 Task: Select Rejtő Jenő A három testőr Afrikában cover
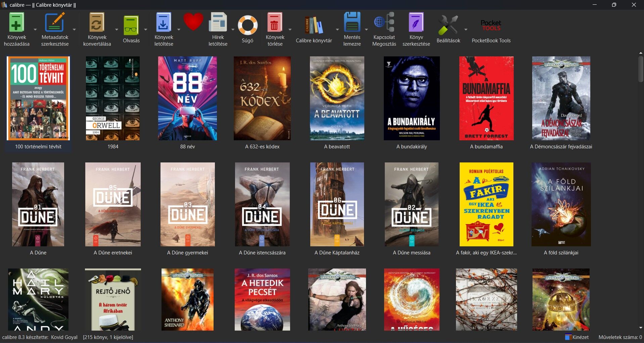(x=113, y=299)
